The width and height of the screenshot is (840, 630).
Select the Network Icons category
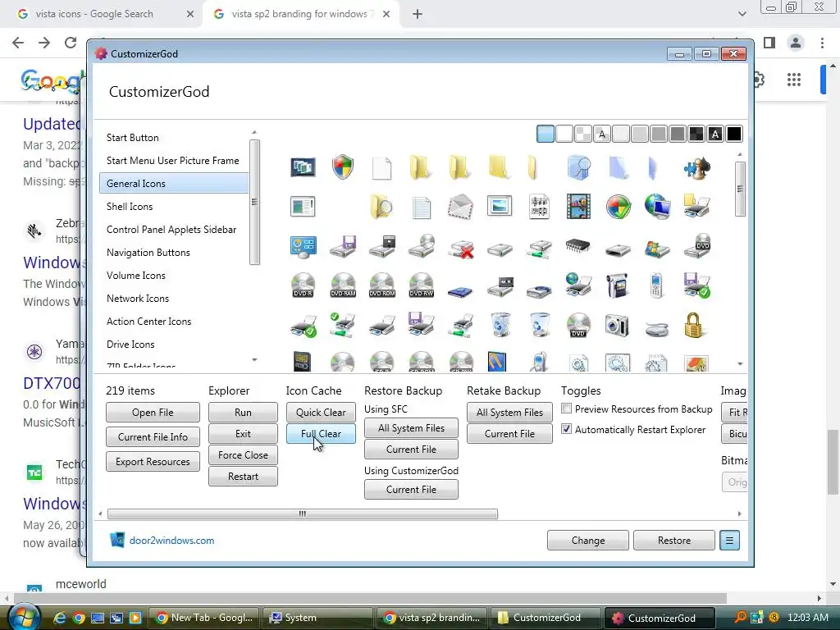click(138, 299)
